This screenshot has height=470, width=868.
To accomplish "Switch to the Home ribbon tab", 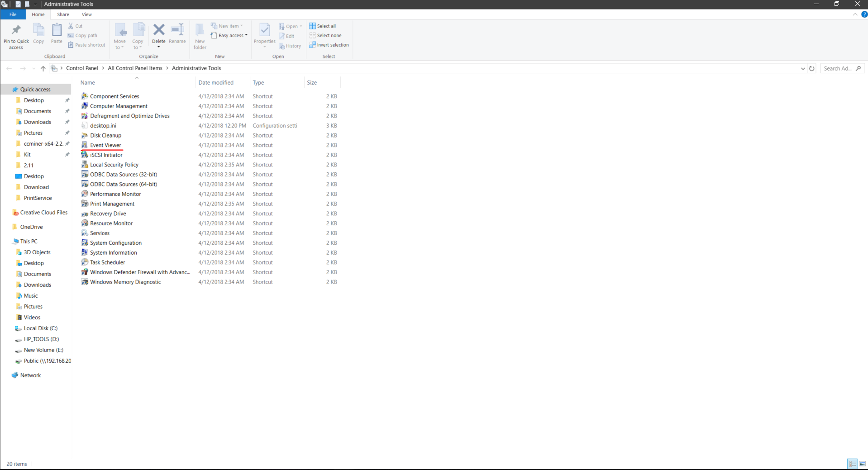I will point(38,14).
